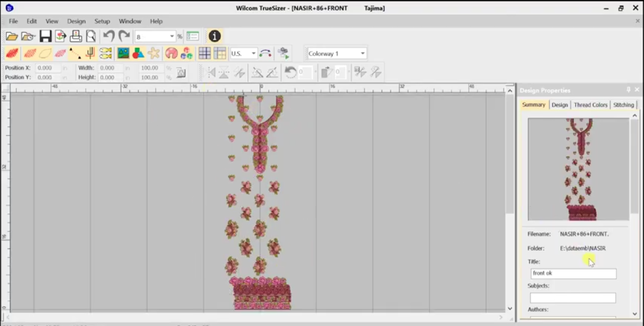Toggle Show Bitmaps picture icon
Image resolution: width=644 pixels, height=326 pixels.
click(x=123, y=53)
